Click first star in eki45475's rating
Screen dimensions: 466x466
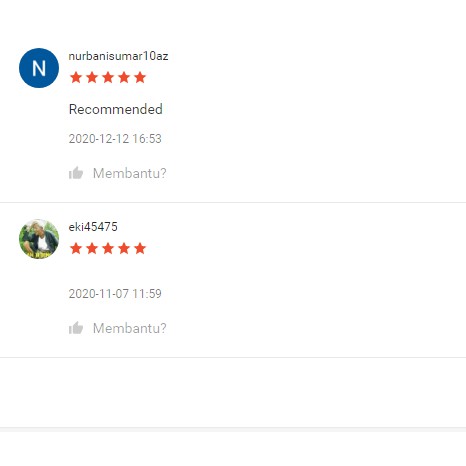click(76, 248)
